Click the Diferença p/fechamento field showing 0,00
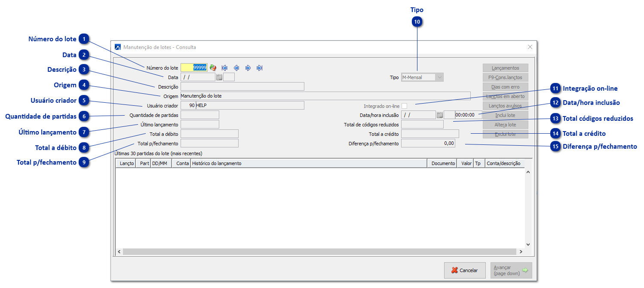The height and width of the screenshot is (288, 644). tap(428, 143)
